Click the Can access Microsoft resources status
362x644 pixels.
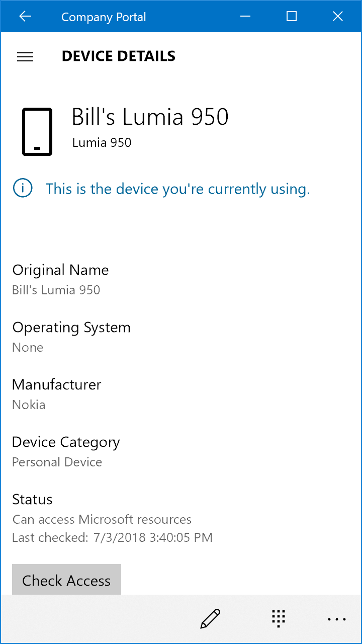(102, 519)
